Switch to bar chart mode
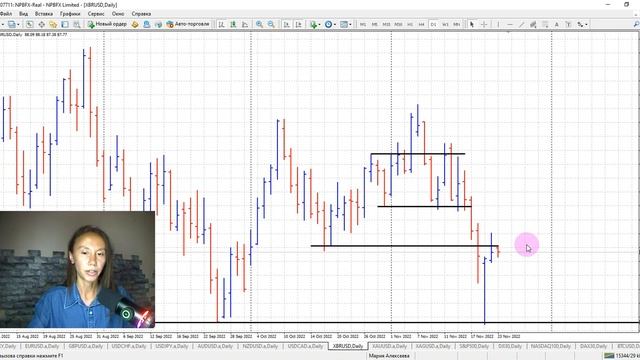The height and width of the screenshot is (360, 640). [x=222, y=24]
